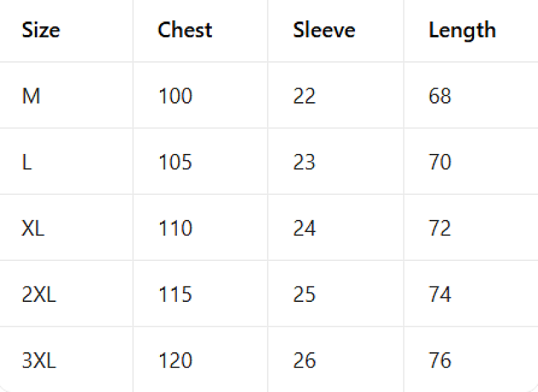Click the Length column header
Image resolution: width=538 pixels, height=392 pixels.
pyautogui.click(x=462, y=31)
